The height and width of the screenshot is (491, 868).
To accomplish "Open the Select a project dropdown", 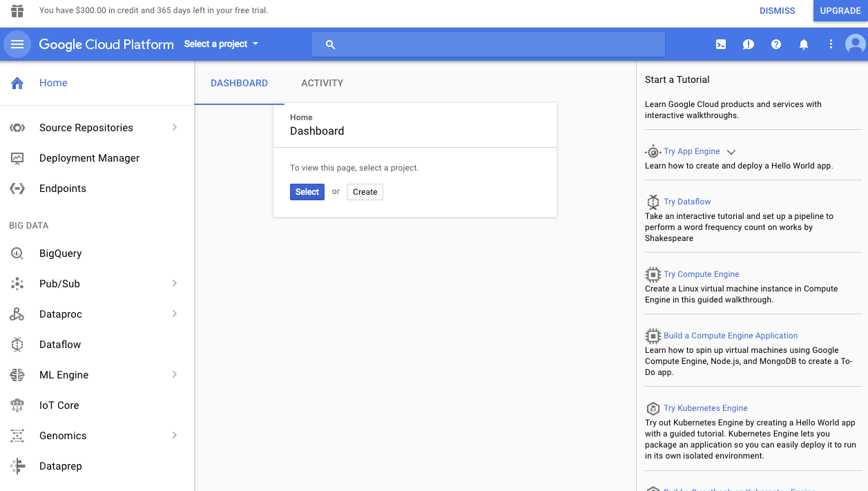I will (220, 44).
